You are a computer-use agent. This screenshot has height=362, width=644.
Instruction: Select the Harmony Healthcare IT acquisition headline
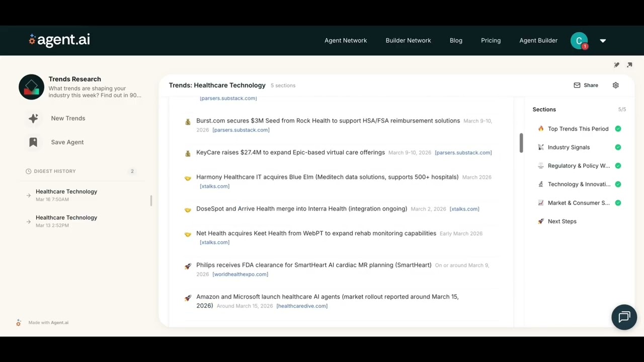pos(327,177)
